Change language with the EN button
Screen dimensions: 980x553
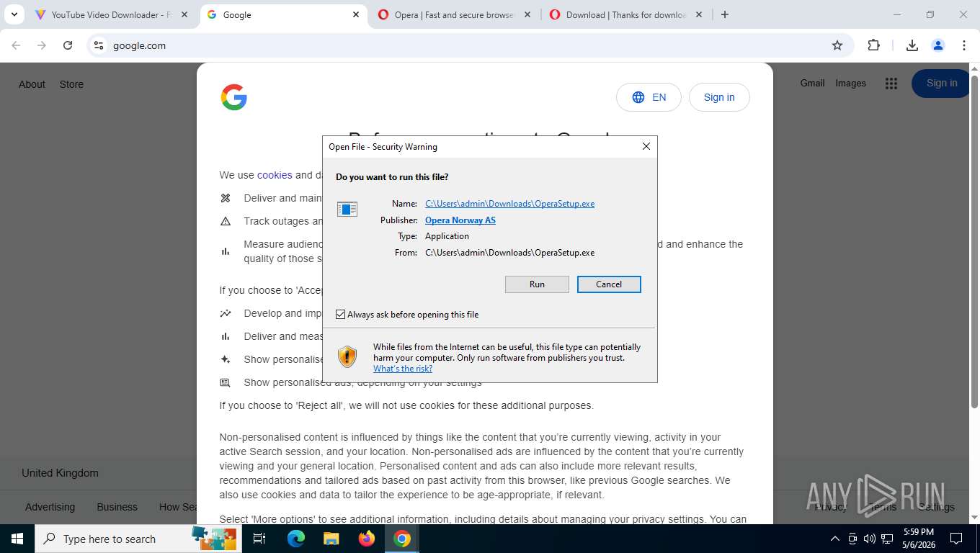coord(649,97)
